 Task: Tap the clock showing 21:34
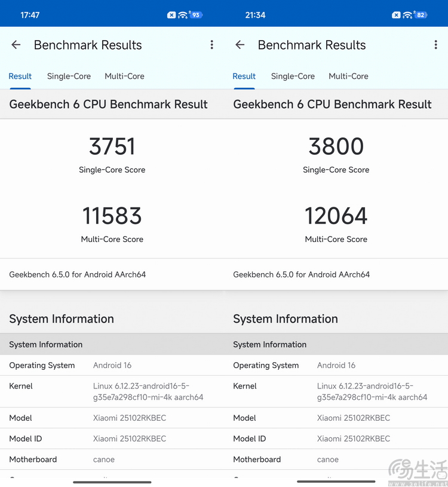point(255,15)
